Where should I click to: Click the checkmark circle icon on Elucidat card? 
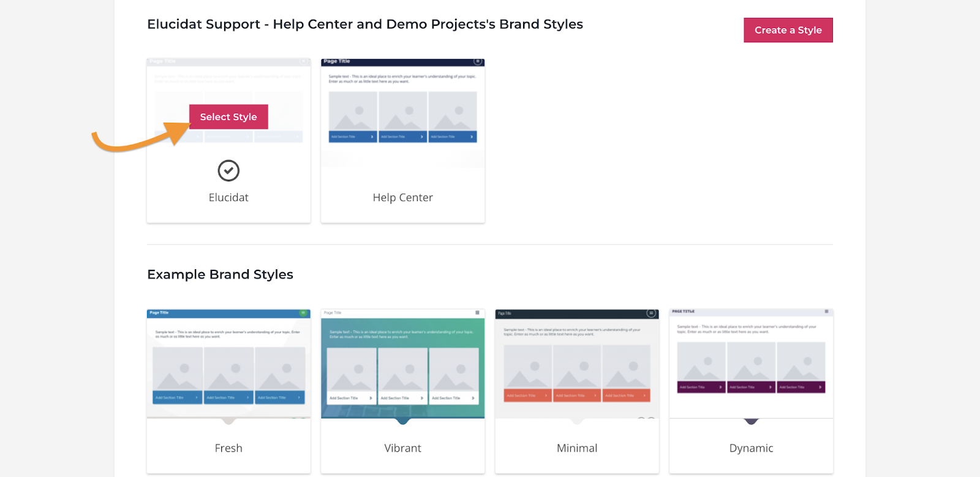(228, 170)
